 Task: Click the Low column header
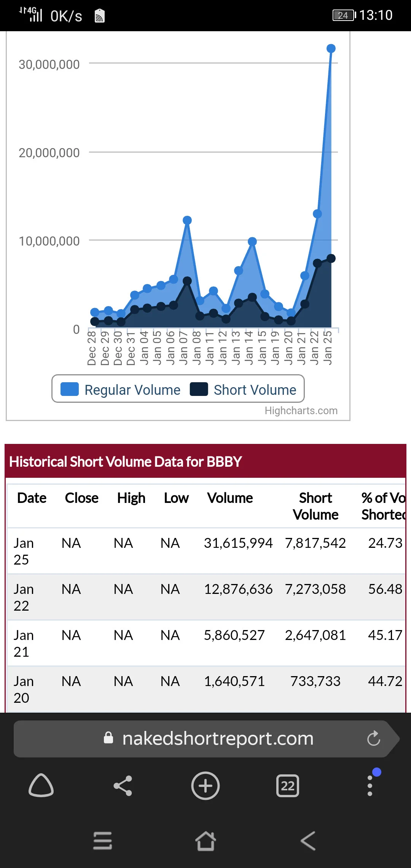[x=176, y=498]
